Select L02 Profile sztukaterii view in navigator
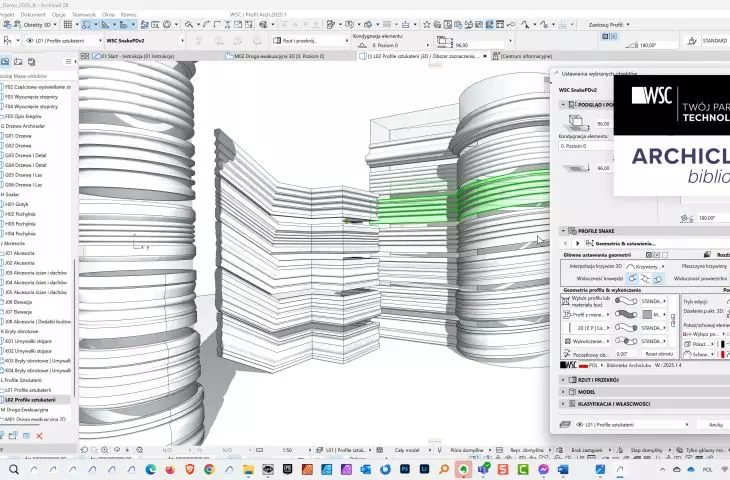 [x=30, y=400]
